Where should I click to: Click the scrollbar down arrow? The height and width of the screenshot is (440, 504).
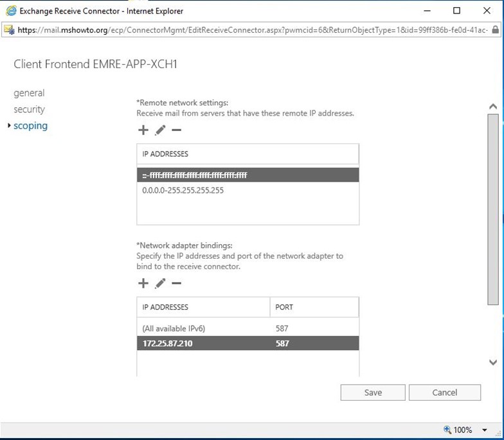click(493, 362)
